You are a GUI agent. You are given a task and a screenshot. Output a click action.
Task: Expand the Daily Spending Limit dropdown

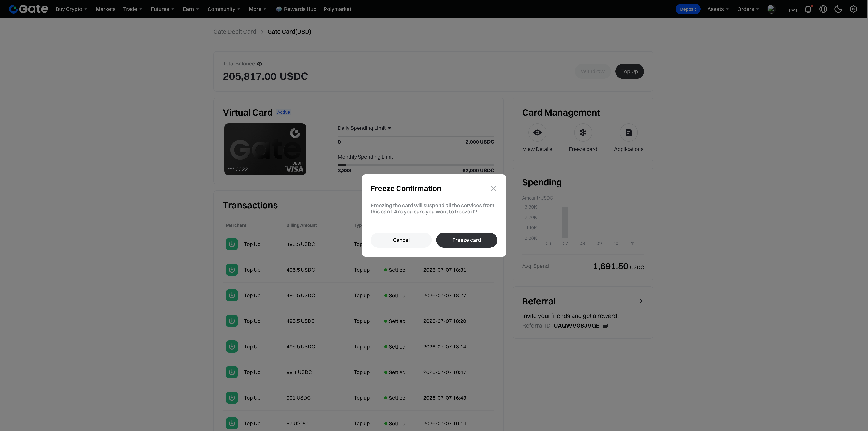click(x=390, y=128)
